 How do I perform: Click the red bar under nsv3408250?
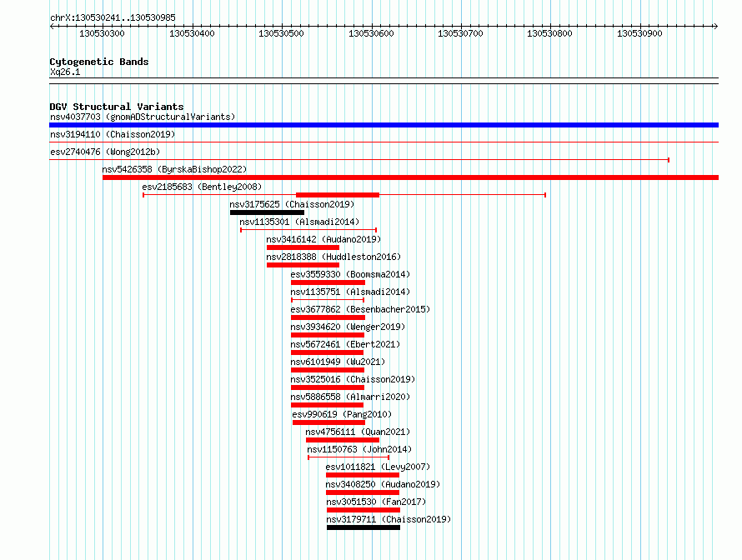pyautogui.click(x=363, y=492)
